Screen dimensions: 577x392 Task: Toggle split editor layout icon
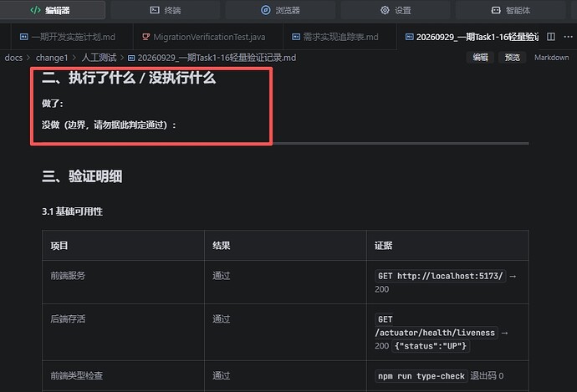(551, 37)
